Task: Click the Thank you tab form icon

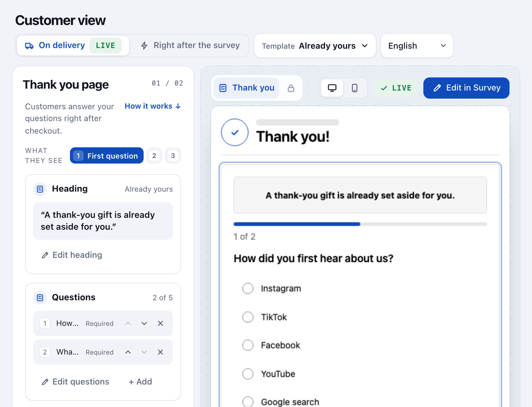Action: pyautogui.click(x=223, y=88)
